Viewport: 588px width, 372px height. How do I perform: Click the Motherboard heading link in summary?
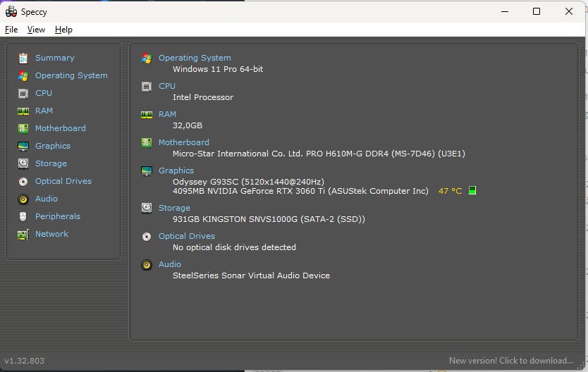[x=184, y=142]
